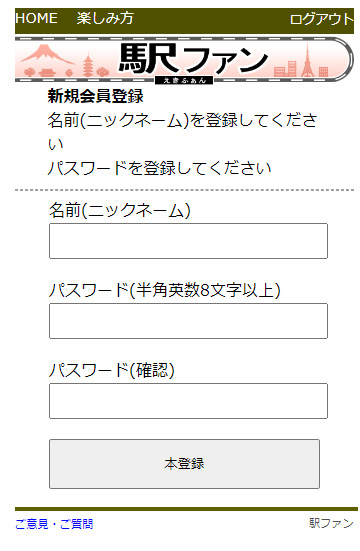Click the 名前(ニックネーム) field label
Viewport: 360px width, 551px height.
[x=120, y=210]
